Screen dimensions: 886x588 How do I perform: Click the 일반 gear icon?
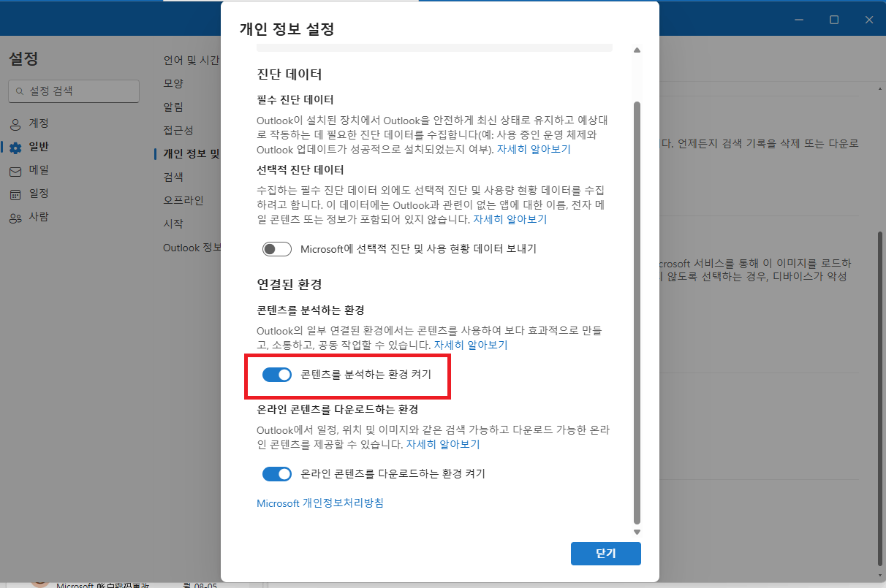tap(15, 148)
